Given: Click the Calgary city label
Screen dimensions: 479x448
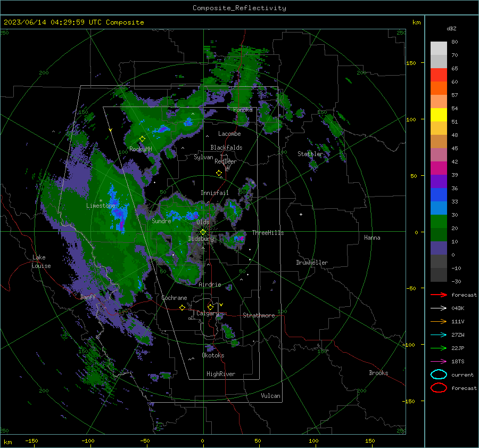Looking at the screenshot, I should click(x=208, y=313).
